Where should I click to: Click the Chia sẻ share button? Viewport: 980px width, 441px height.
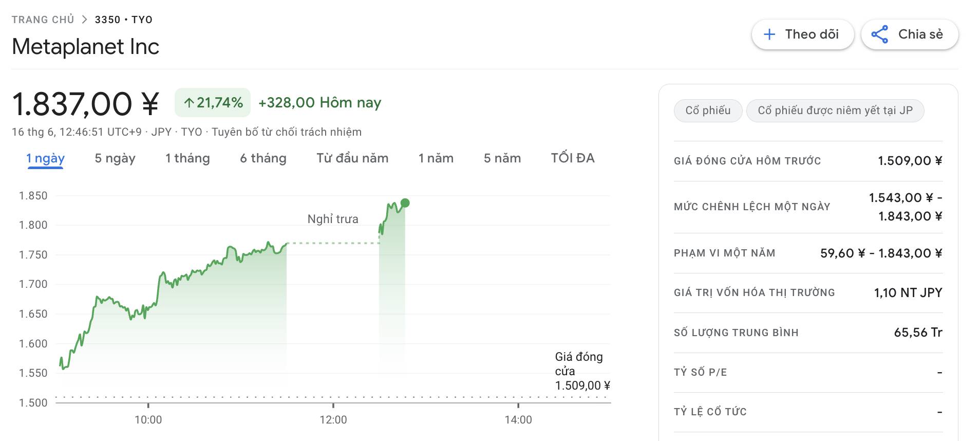coord(910,34)
